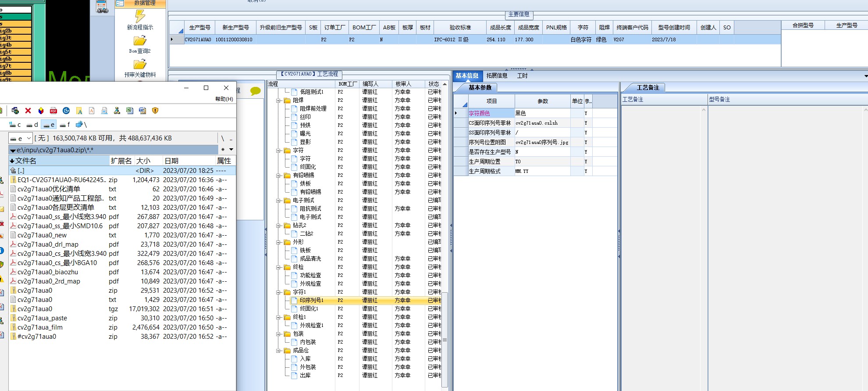Viewport: 868px width, 391px height.
Task: Click the Word document toolbar icon
Action: coord(142,111)
